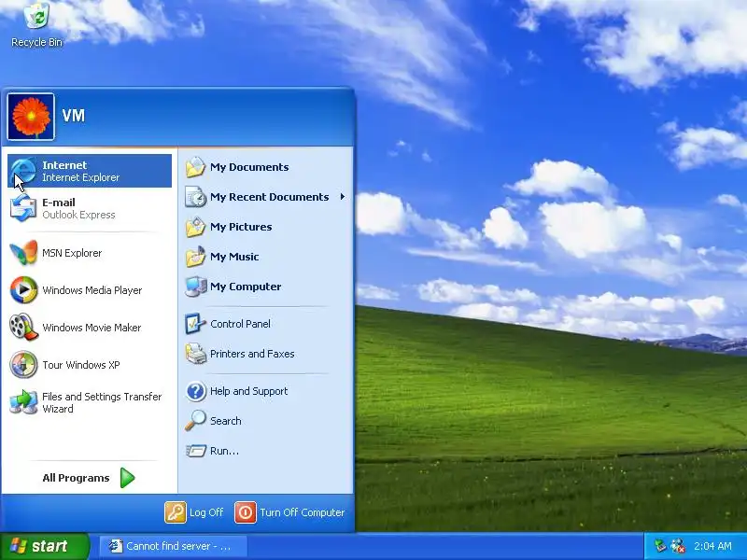Image resolution: width=747 pixels, height=560 pixels.
Task: Expand All Programs green arrow
Action: click(x=127, y=478)
